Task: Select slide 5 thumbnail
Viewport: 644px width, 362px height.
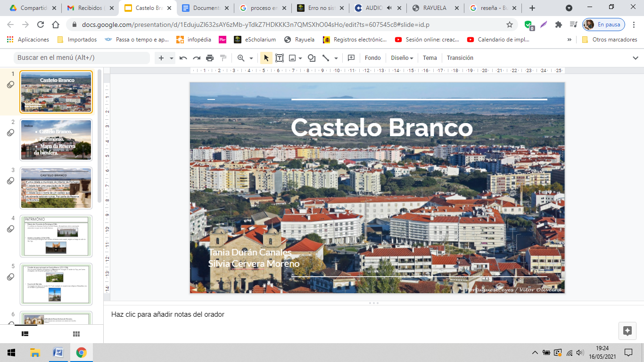Action: click(56, 284)
